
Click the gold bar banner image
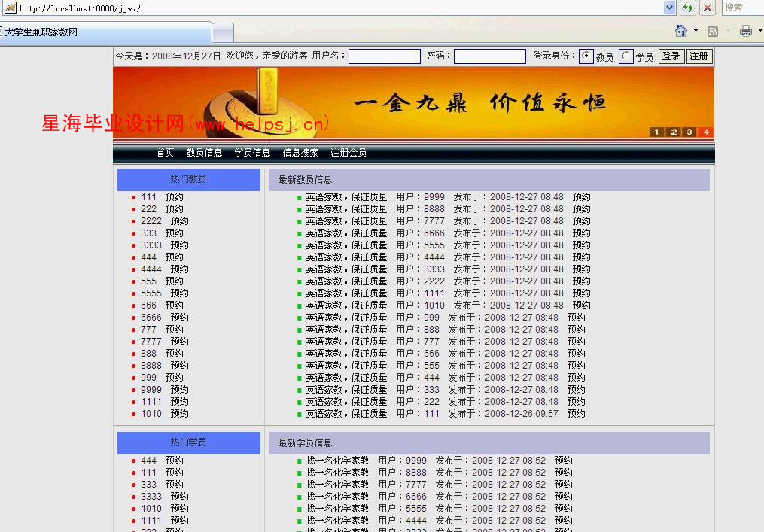[414, 103]
